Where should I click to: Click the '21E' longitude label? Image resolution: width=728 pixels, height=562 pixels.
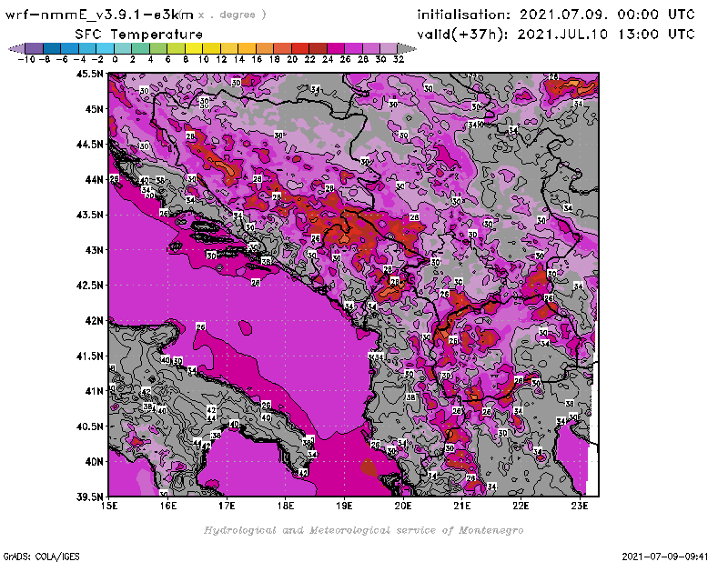(x=461, y=506)
